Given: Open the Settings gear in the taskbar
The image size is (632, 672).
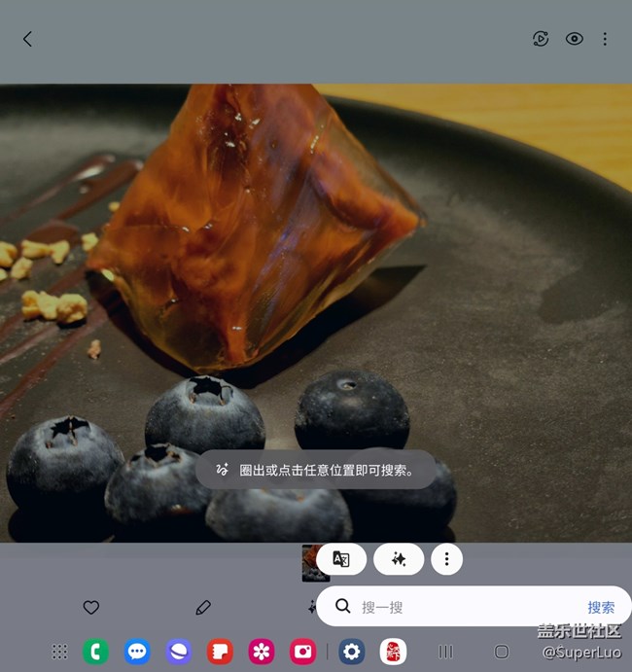Looking at the screenshot, I should click(x=351, y=652).
